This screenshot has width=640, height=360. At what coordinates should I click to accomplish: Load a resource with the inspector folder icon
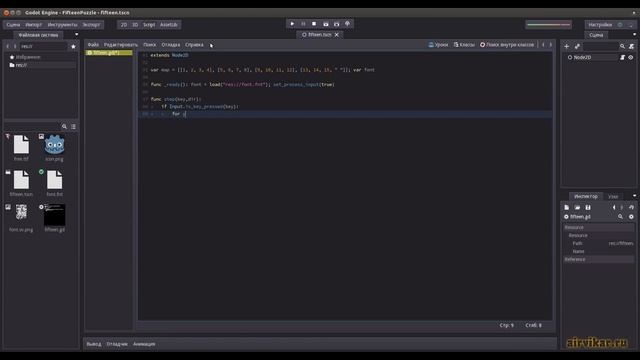[577, 207]
